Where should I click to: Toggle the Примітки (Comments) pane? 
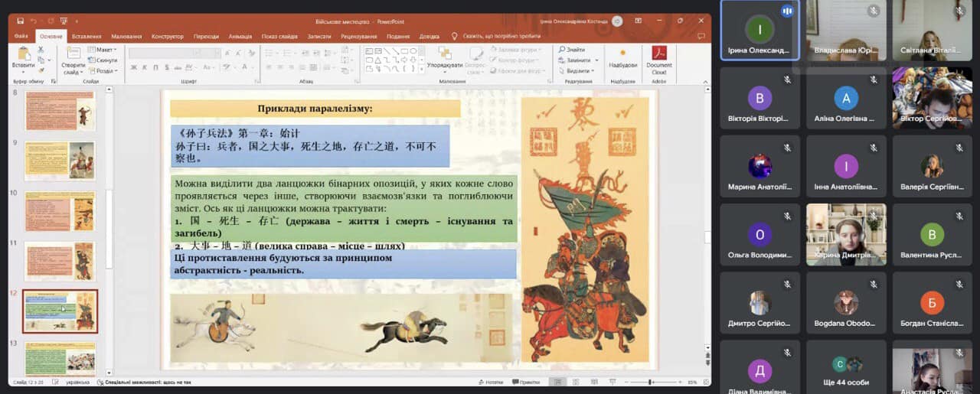tap(524, 382)
